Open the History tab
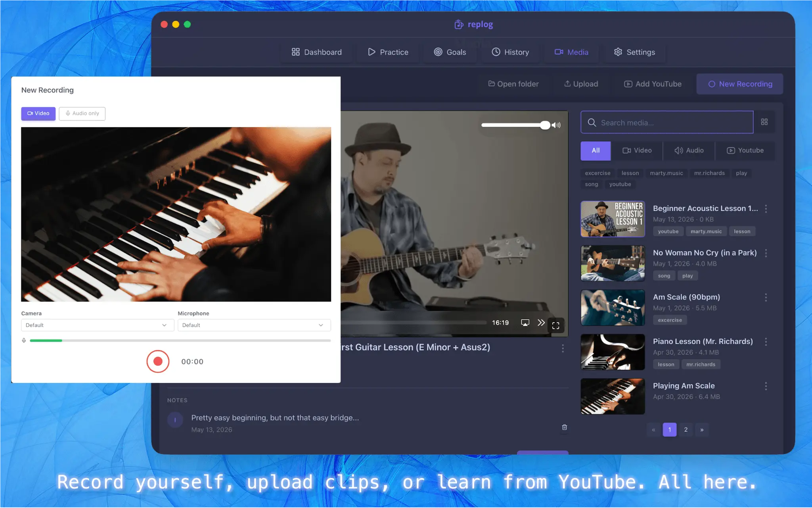Screen dimensions: 812x508 click(x=510, y=52)
